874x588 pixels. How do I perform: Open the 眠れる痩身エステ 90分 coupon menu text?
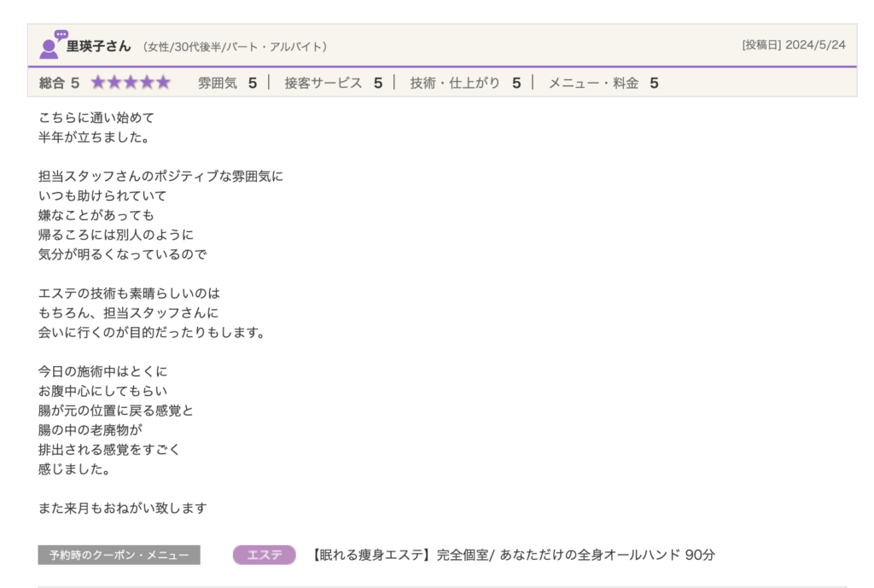[512, 555]
